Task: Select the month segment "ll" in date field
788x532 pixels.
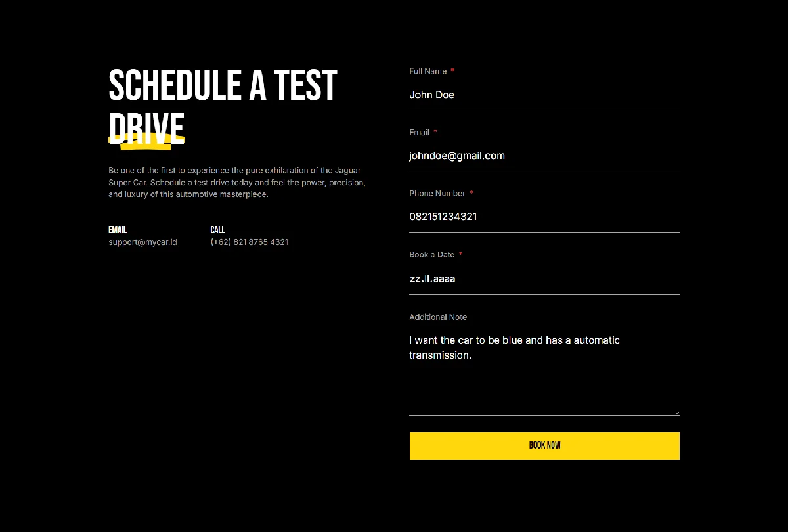Action: pyautogui.click(x=427, y=278)
